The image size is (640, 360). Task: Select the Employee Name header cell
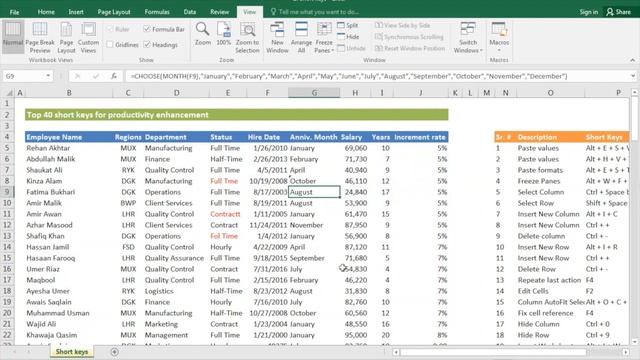[x=69, y=137]
